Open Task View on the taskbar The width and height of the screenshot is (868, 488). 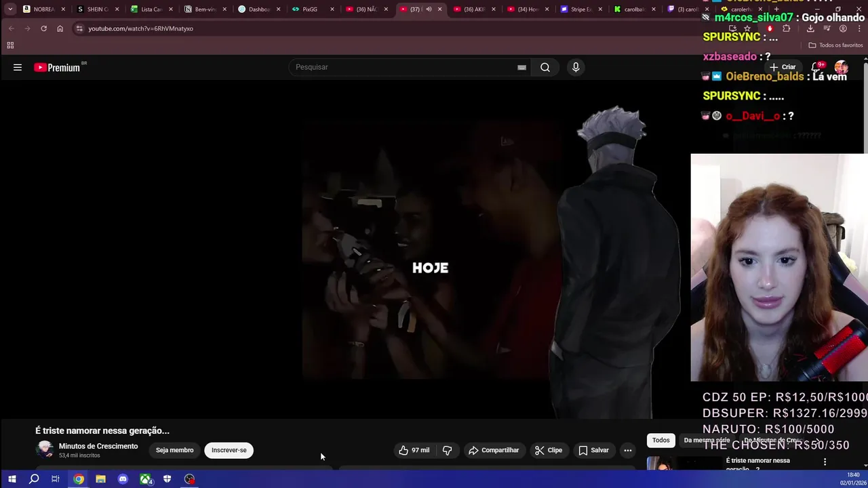pos(56,479)
